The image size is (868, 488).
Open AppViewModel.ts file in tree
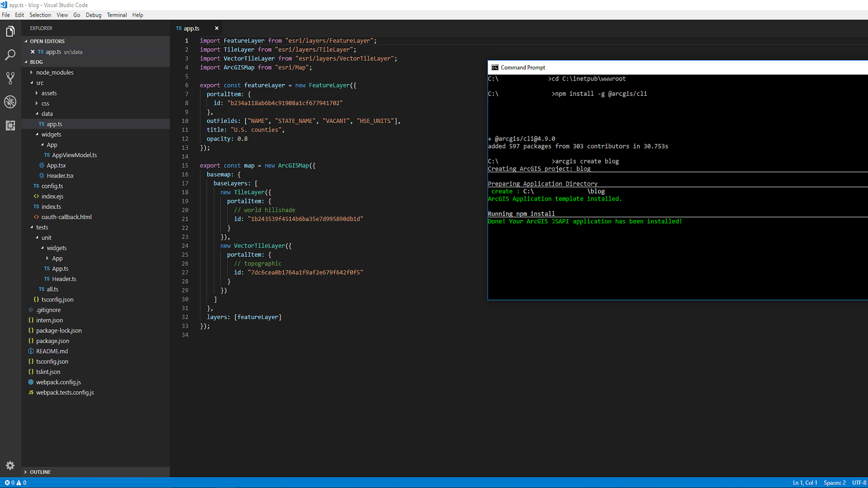[x=74, y=155]
